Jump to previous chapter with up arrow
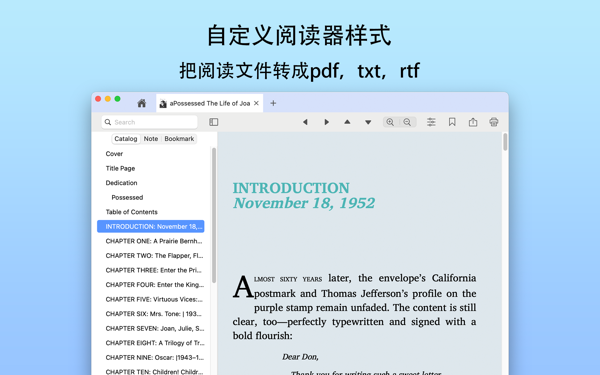The height and width of the screenshot is (375, 600). [347, 122]
